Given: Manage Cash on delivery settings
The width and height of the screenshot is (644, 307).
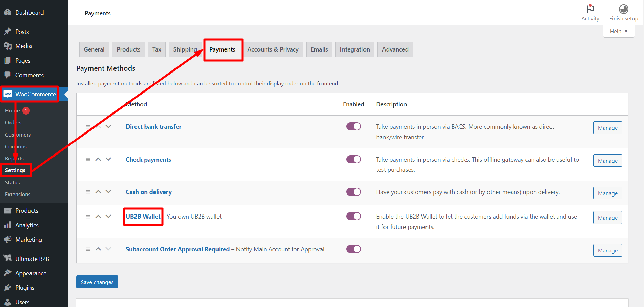Looking at the screenshot, I should pos(607,193).
